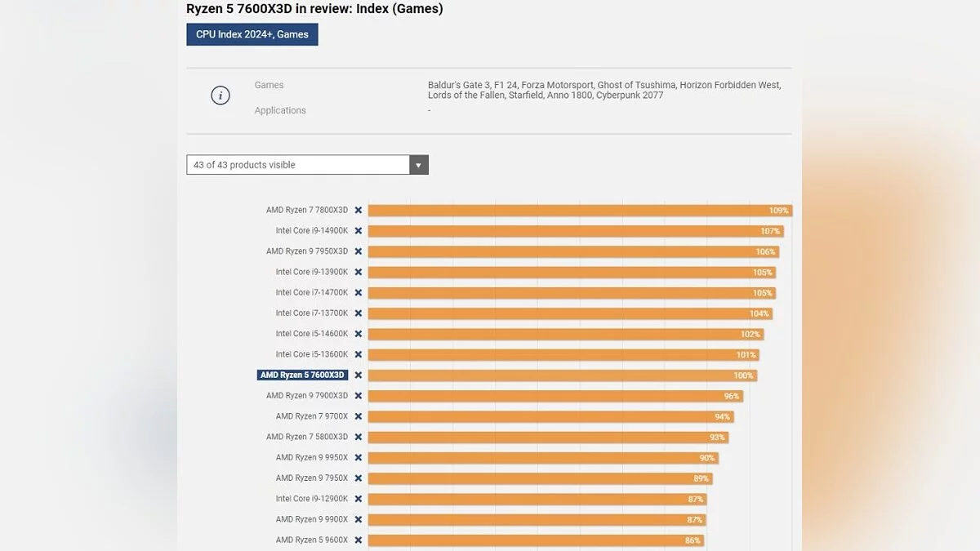Click the games list starting with Baldur's Gate 3
The width and height of the screenshot is (980, 551).
(604, 90)
